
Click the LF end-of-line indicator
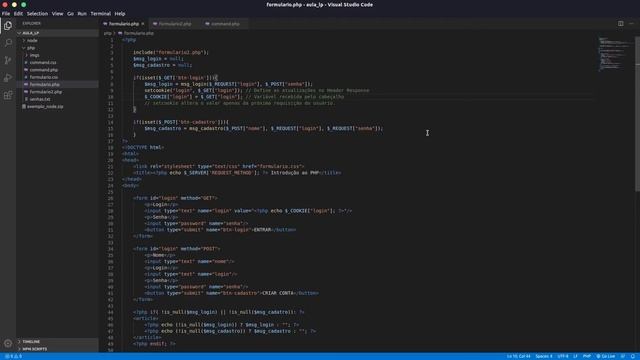tap(575, 356)
